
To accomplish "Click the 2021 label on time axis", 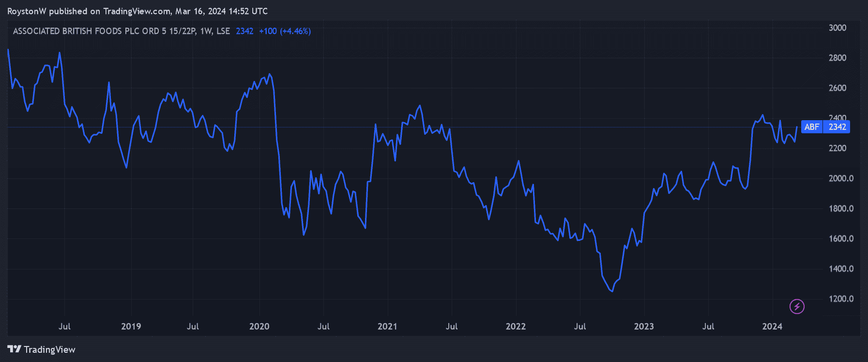I will [x=387, y=326].
